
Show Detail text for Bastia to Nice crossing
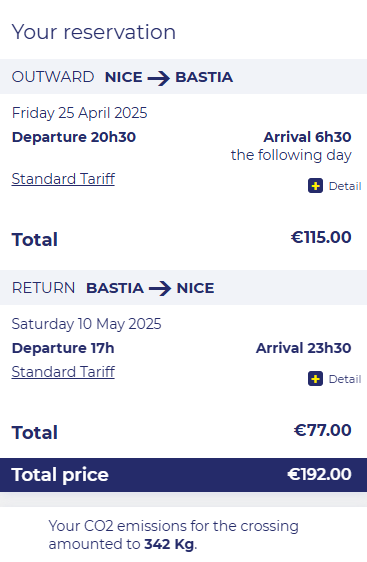tap(345, 379)
